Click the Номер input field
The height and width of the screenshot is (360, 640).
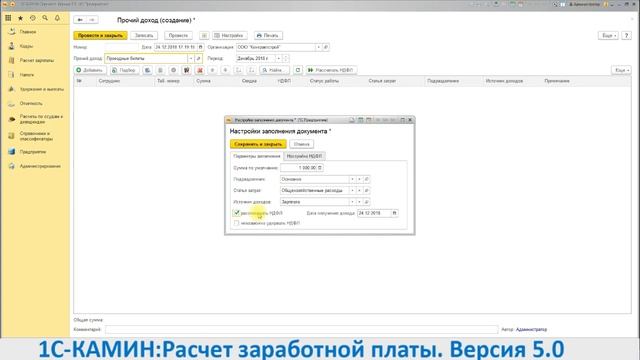point(121,47)
